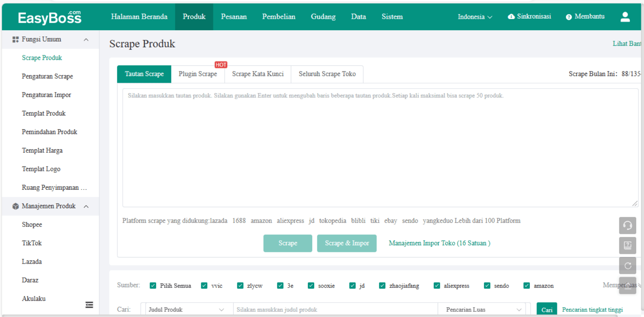Open the Produk menu
Screen dimensions: 644x317
point(194,17)
